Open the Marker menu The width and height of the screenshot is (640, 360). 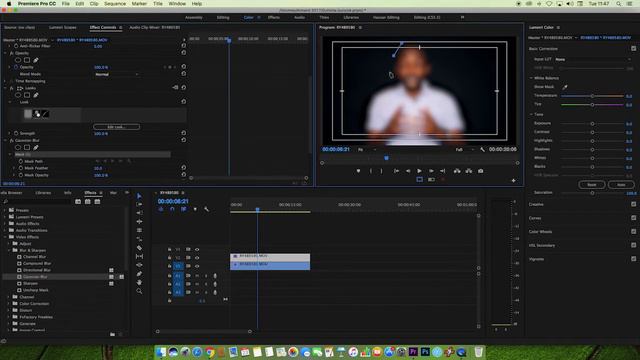coord(139,4)
